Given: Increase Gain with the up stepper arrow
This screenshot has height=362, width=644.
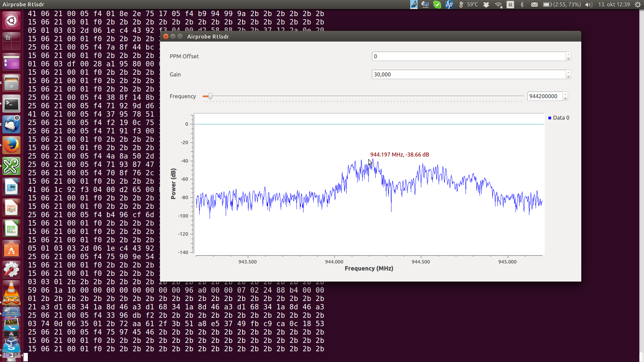Looking at the screenshot, I should pyautogui.click(x=568, y=72).
